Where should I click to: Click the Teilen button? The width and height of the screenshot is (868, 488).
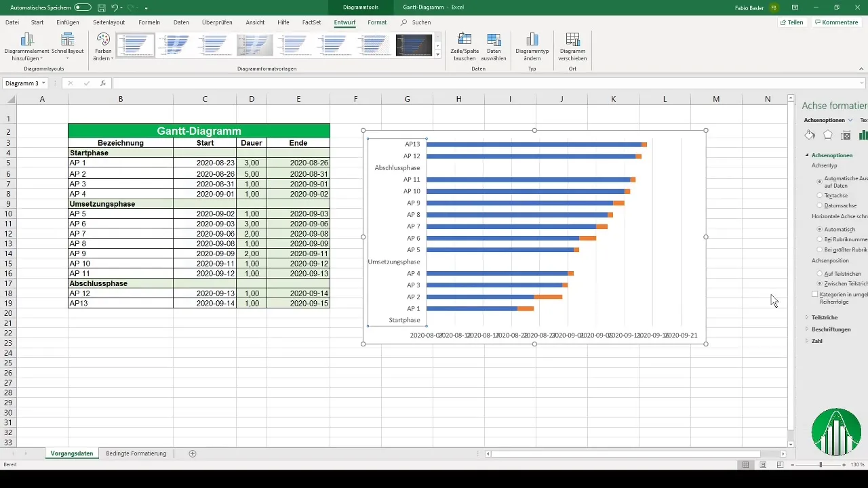[x=792, y=22]
